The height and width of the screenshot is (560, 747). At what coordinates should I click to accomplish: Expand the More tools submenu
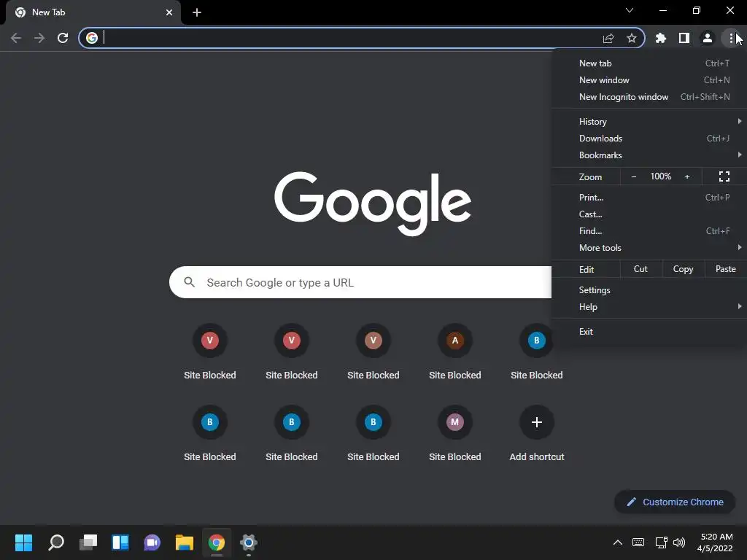(x=649, y=248)
